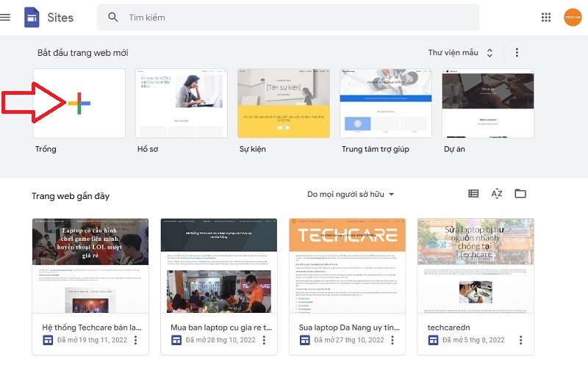588x387 pixels.
Task: Click the title Mua ban laptop cu gia re t...
Action: point(221,328)
